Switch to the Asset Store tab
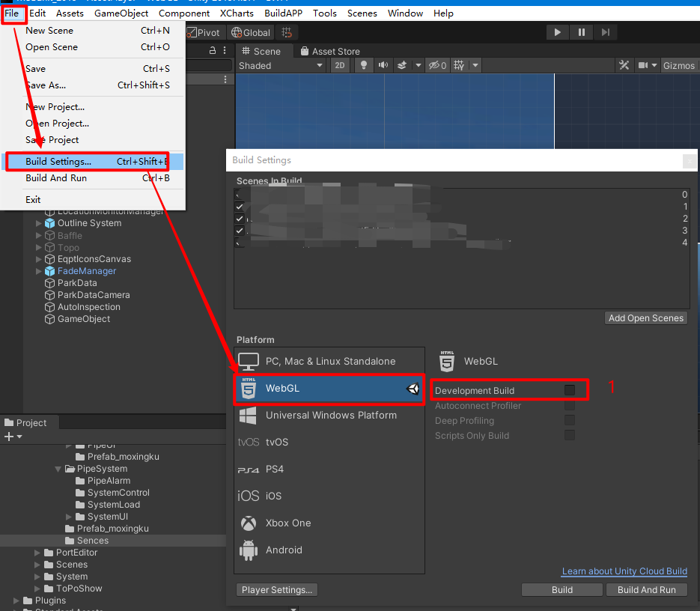Image resolution: width=700 pixels, height=611 pixels. click(330, 52)
